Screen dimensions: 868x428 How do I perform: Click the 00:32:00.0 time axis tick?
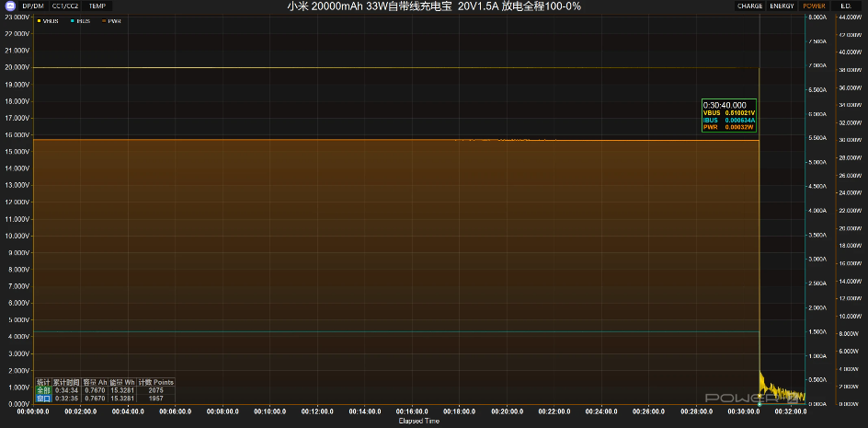click(x=791, y=412)
